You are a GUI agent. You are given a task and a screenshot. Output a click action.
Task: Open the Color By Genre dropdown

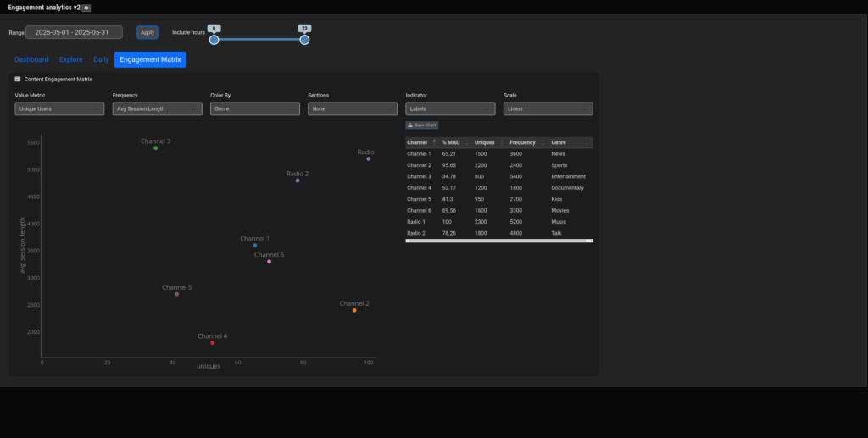point(255,108)
